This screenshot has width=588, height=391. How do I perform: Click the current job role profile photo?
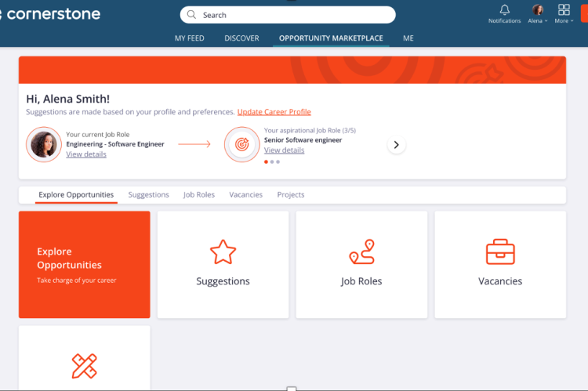[x=44, y=144]
